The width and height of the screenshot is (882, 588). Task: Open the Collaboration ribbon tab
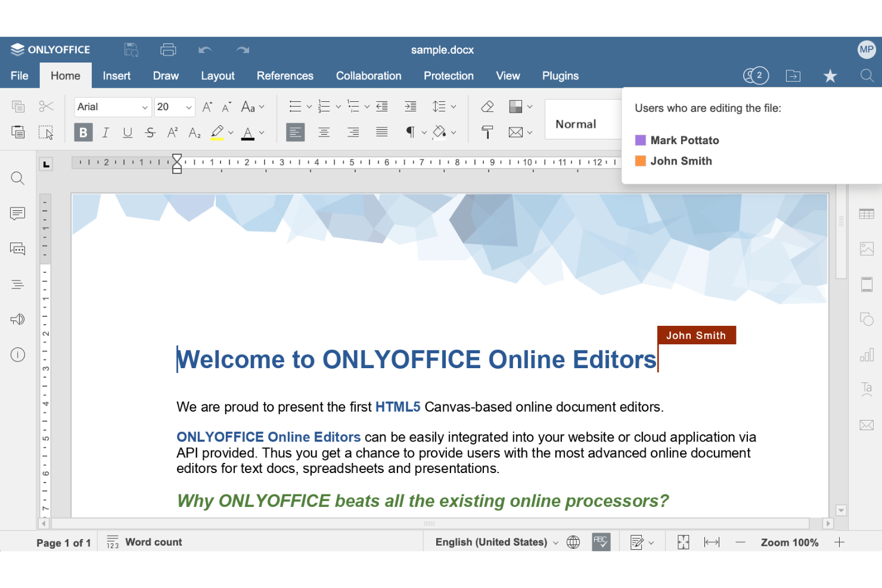(x=368, y=76)
